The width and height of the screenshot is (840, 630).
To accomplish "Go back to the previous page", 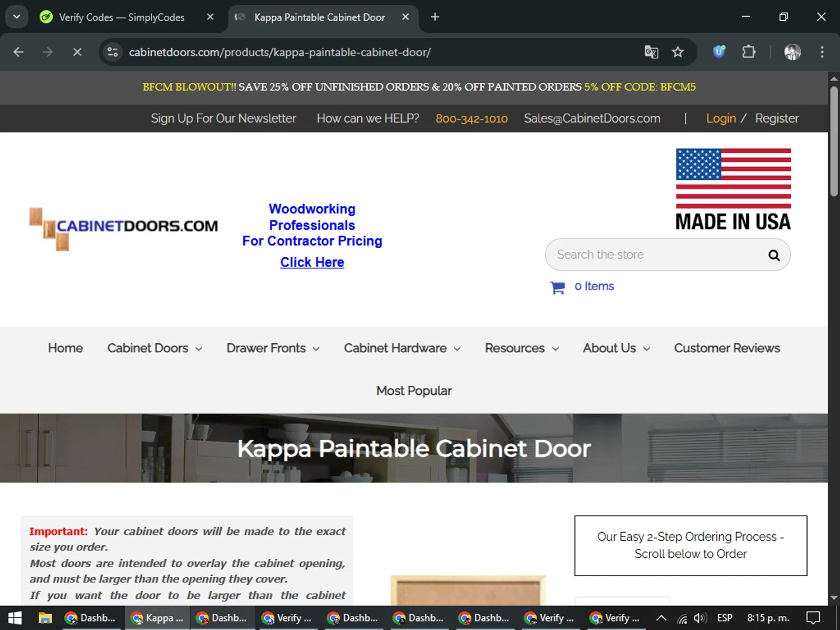I will [x=18, y=52].
